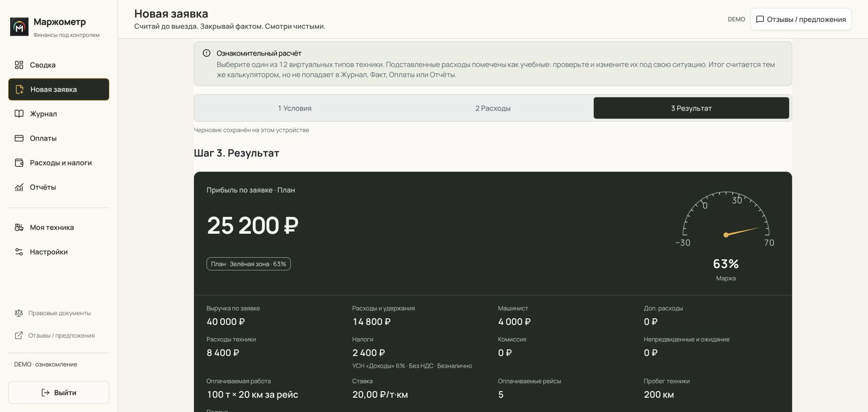Click the Отчёты chart icon
The width and height of the screenshot is (868, 412).
(19, 187)
